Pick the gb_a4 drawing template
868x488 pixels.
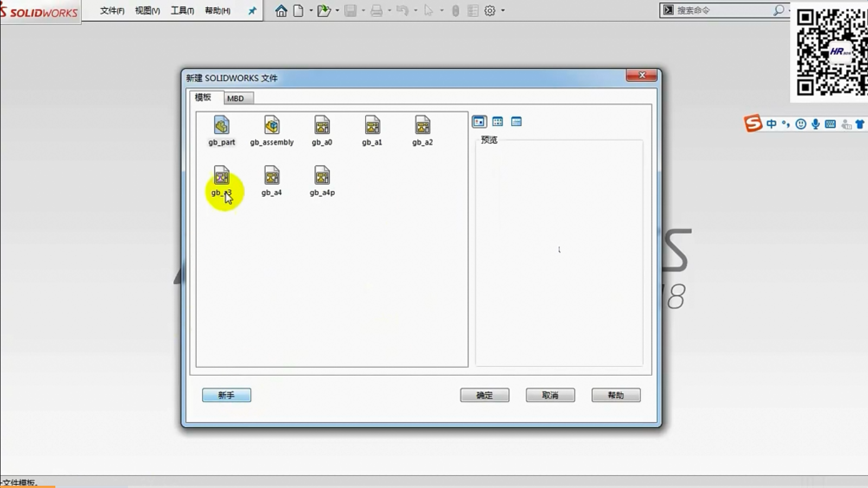pos(272,177)
